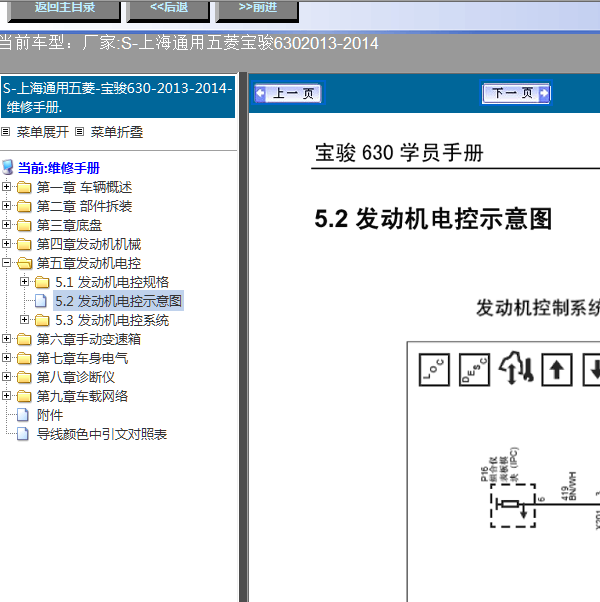Click folder icon of 第九章车载网络
600x602 pixels.
24,396
